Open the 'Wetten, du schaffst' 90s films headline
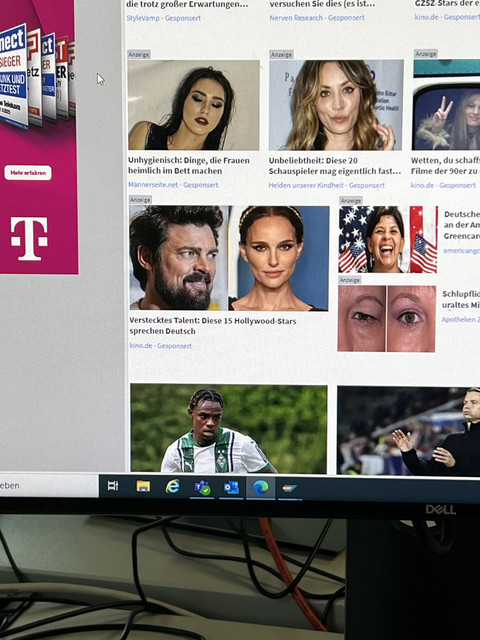Image resolution: width=480 pixels, height=640 pixels. click(x=445, y=166)
